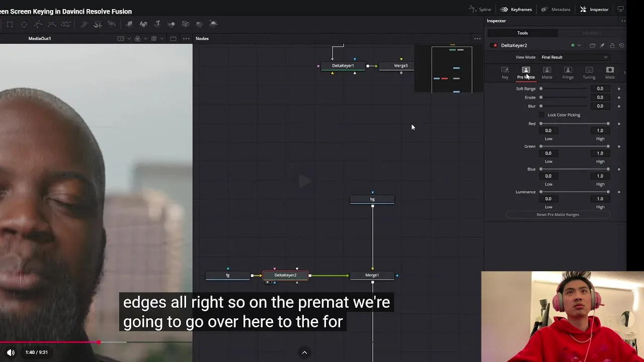Select the Rectangle mask tool in toolbar
Viewport: 644px width, 362px height.
10,24
